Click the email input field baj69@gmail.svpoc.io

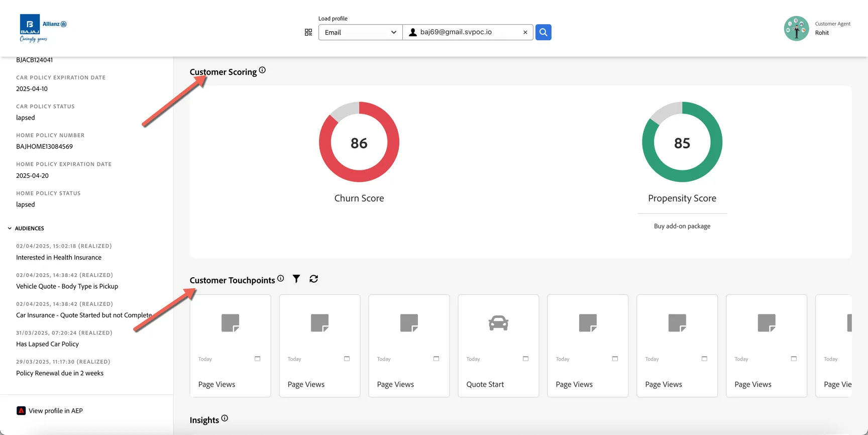click(x=468, y=32)
